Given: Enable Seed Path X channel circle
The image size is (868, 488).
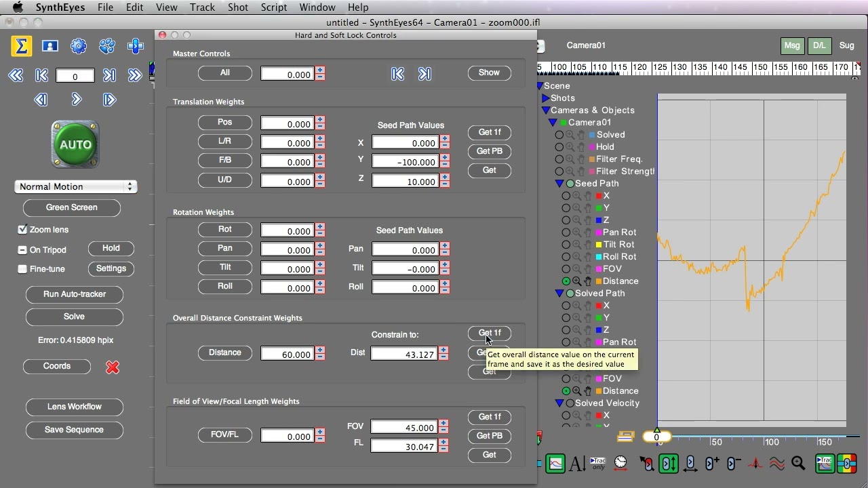Looking at the screenshot, I should pos(566,196).
